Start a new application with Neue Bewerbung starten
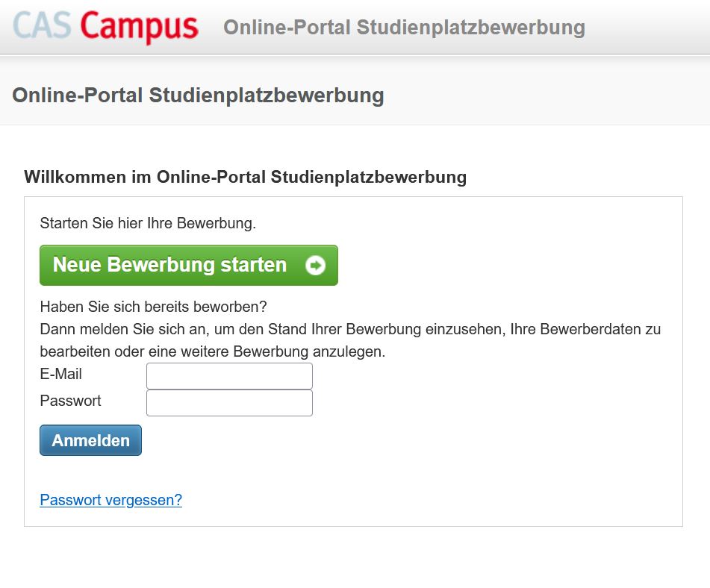The width and height of the screenshot is (710, 588). [x=189, y=265]
